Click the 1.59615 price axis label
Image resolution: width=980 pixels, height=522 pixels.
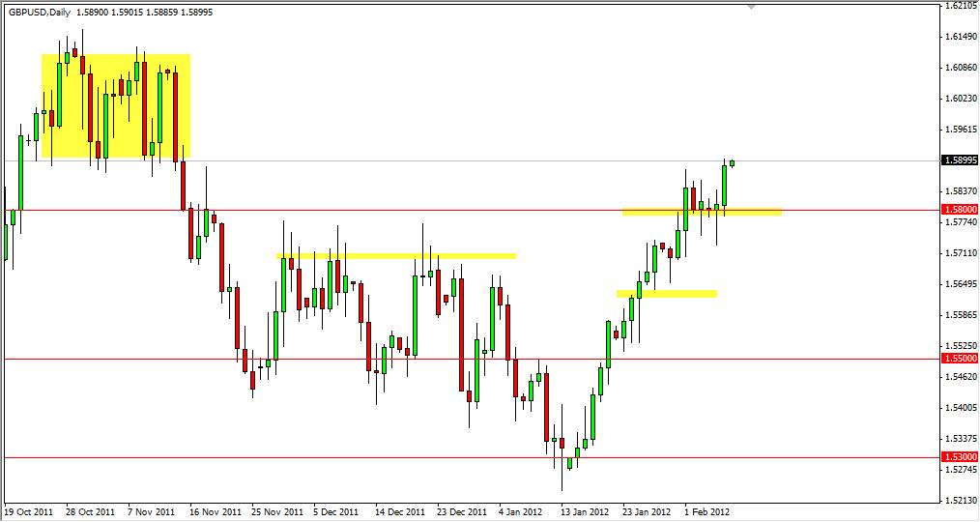pos(961,130)
